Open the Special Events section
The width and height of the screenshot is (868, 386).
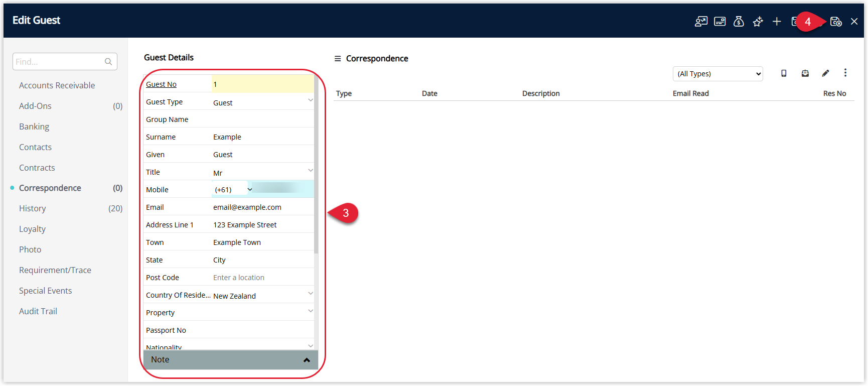click(46, 291)
